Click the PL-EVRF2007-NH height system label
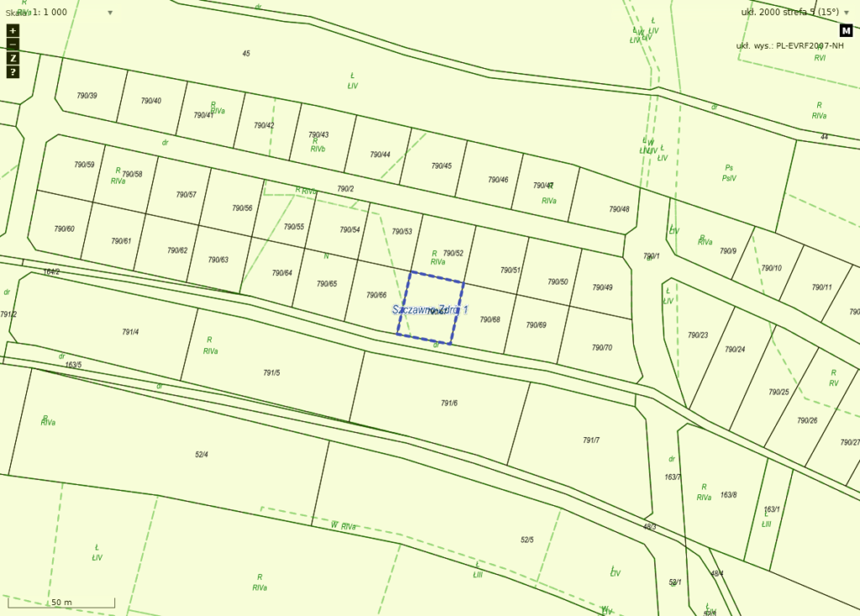This screenshot has width=860, height=616. pos(790,46)
